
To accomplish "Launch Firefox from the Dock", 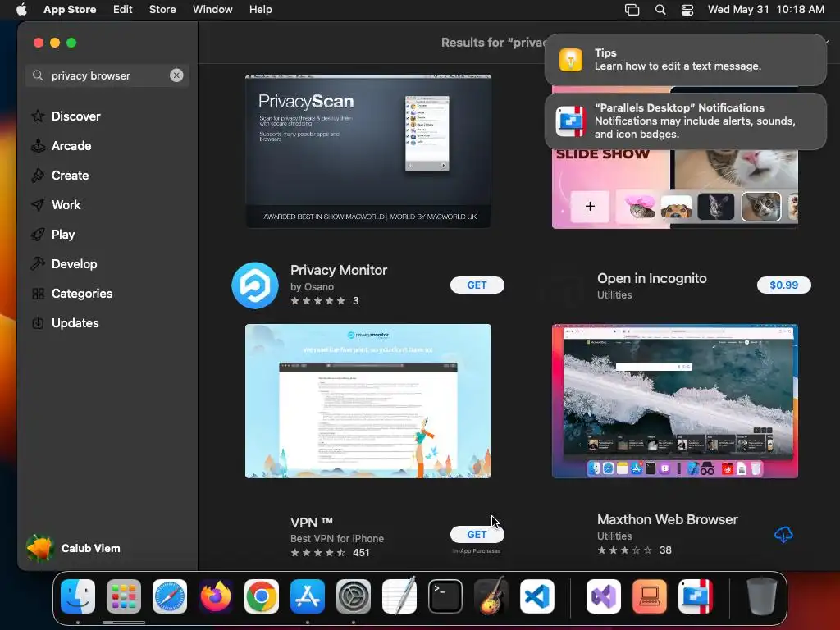I will click(x=216, y=596).
